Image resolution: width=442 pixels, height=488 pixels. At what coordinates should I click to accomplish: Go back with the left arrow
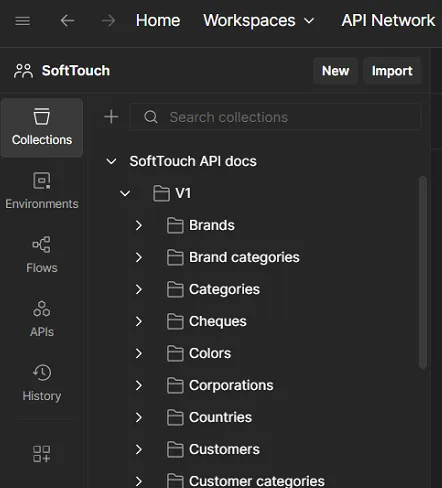[67, 21]
